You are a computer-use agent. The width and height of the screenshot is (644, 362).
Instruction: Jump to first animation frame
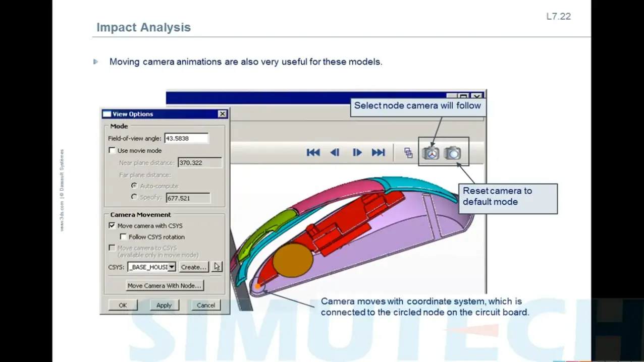pos(313,152)
